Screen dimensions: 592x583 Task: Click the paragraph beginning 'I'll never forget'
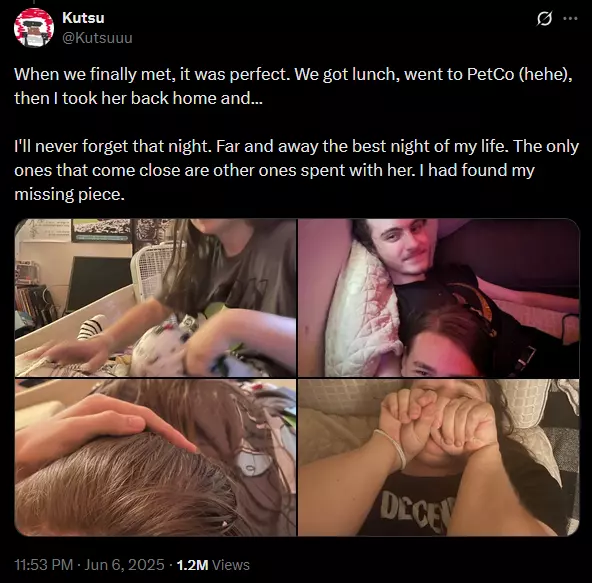[x=296, y=170]
